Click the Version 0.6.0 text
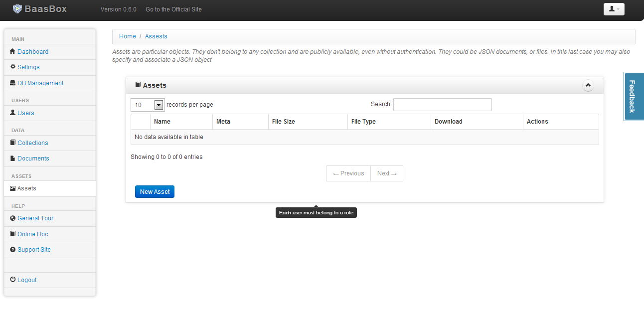The width and height of the screenshot is (644, 315). (119, 9)
